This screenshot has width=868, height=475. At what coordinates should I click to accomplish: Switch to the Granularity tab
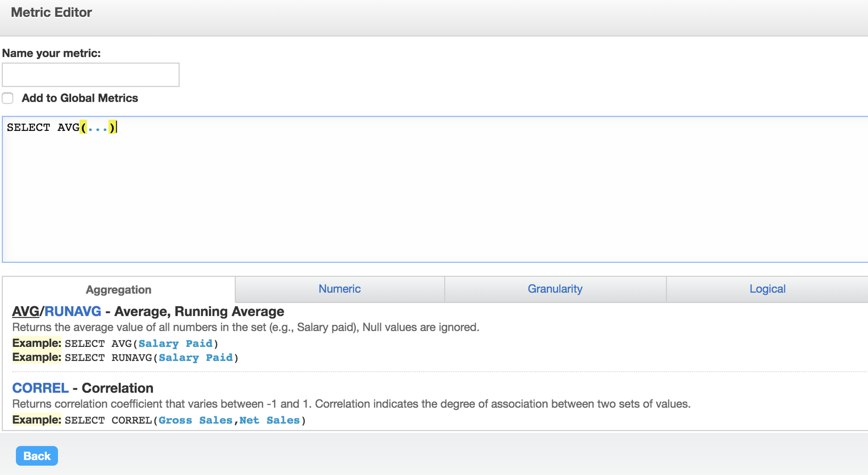click(555, 289)
